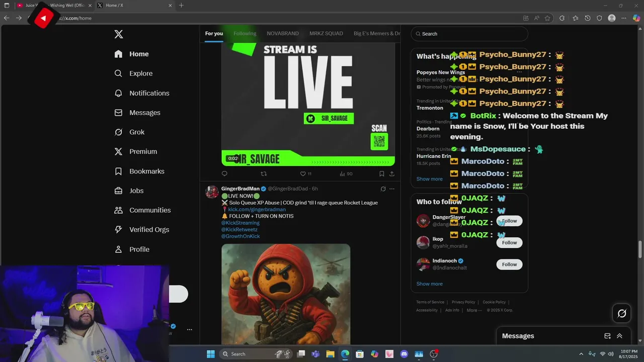Open Communities from sidebar
The height and width of the screenshot is (362, 644).
(143, 210)
